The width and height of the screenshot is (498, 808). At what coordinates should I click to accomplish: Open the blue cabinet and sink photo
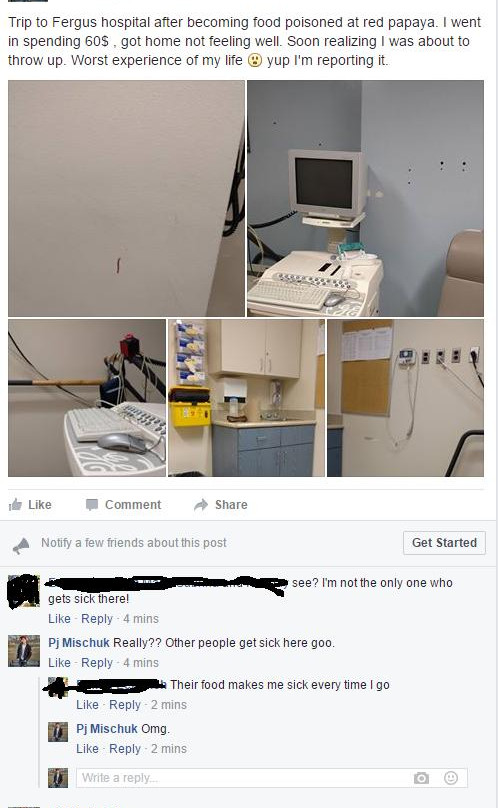tap(246, 398)
